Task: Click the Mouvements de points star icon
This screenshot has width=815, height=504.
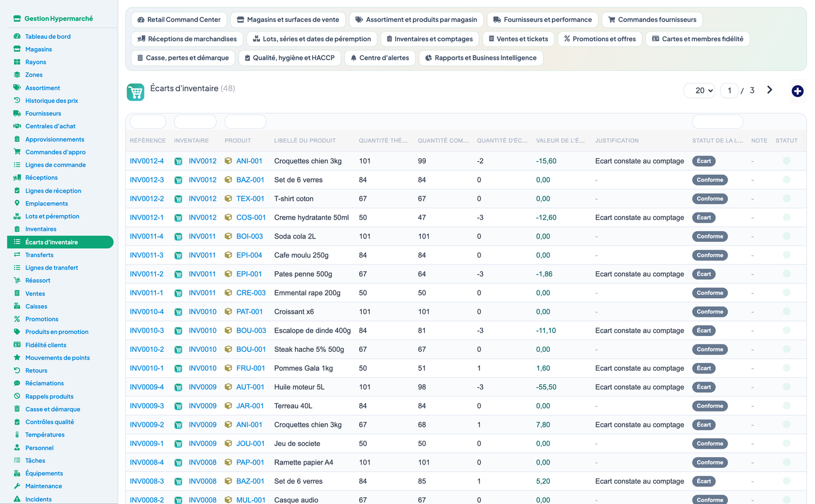Action: pos(17,357)
